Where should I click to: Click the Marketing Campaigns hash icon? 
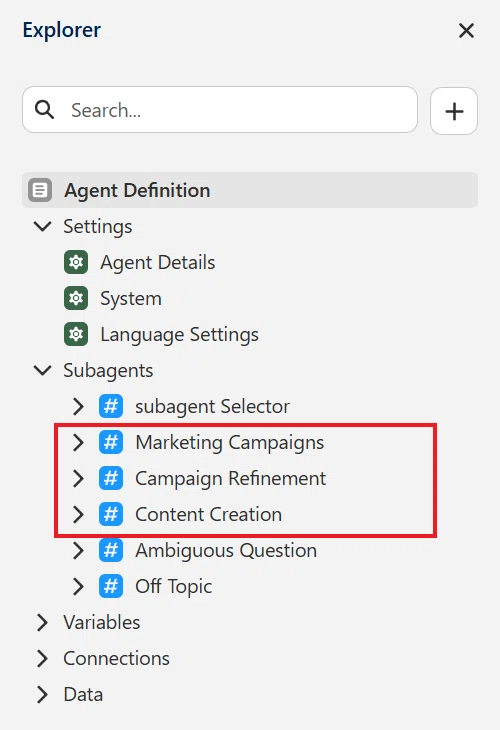click(111, 442)
